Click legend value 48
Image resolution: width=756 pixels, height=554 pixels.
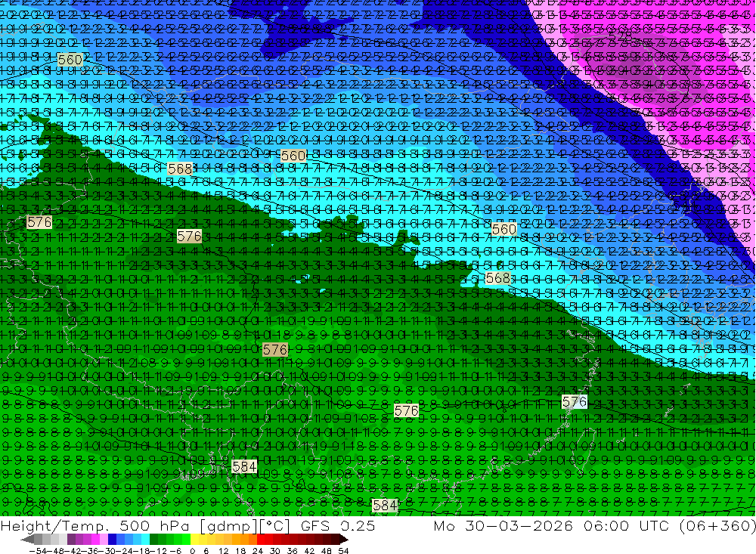pyautogui.click(x=327, y=551)
